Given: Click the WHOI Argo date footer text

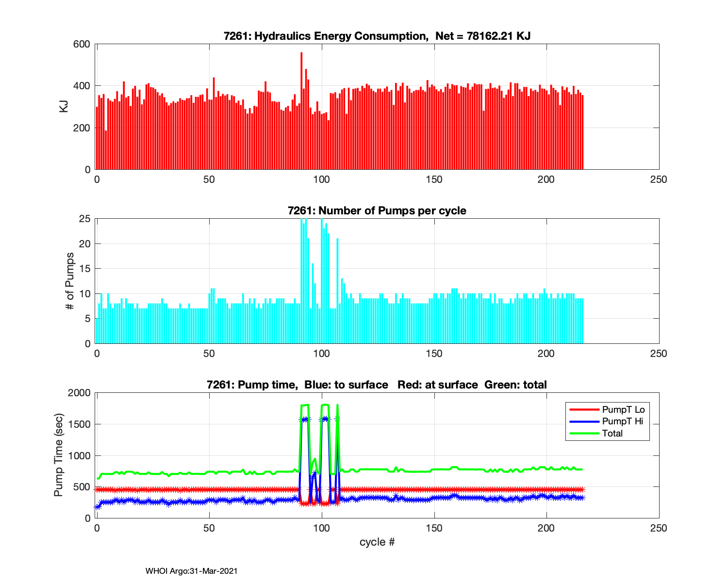Looking at the screenshot, I should pyautogui.click(x=191, y=571).
